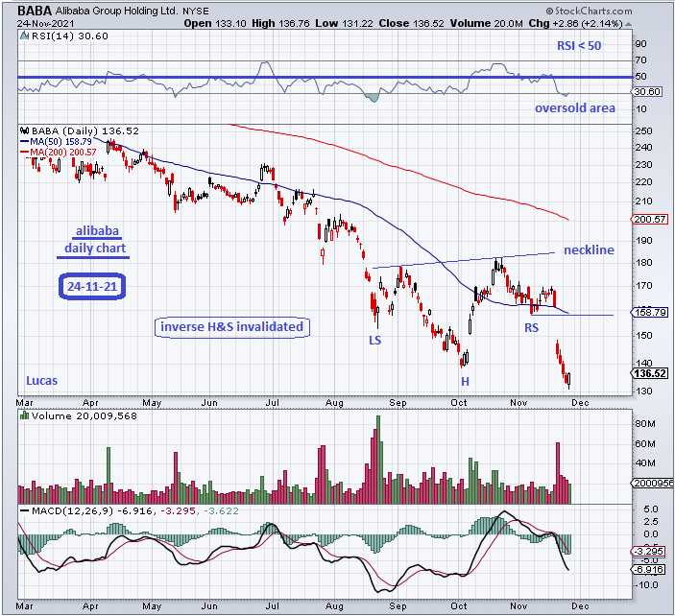The width and height of the screenshot is (675, 616).
Task: Click the bold 136.52 last price tag on the axis
Action: click(650, 373)
